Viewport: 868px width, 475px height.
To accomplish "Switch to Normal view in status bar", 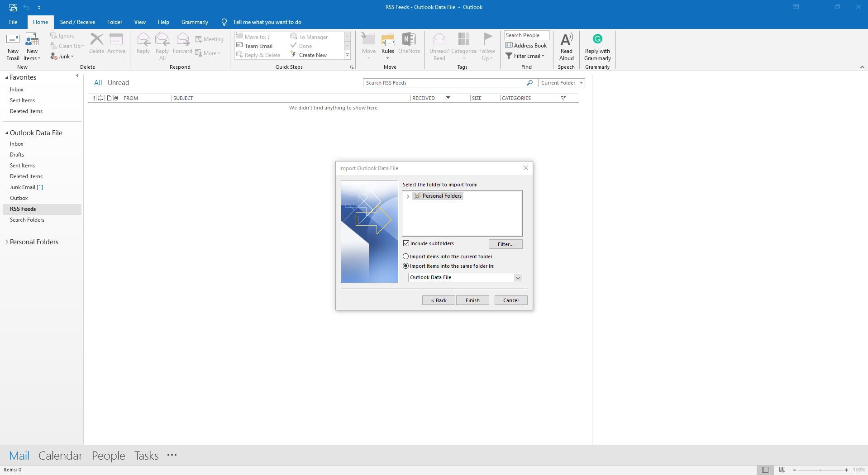I will coord(765,470).
